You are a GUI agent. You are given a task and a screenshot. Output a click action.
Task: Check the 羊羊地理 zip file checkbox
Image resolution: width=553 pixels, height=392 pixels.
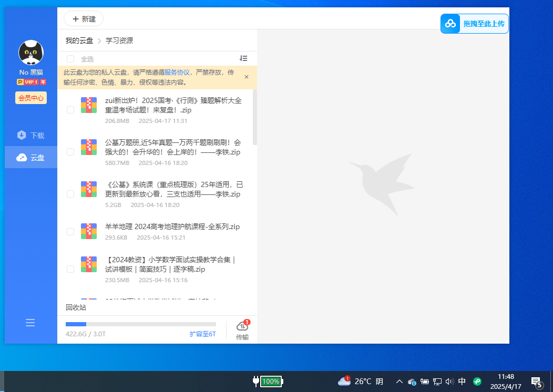(x=70, y=232)
